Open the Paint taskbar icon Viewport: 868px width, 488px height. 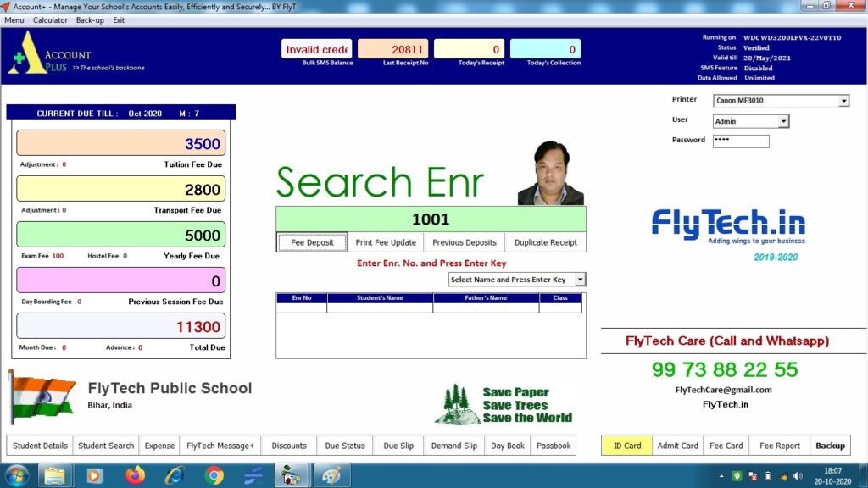tap(331, 476)
